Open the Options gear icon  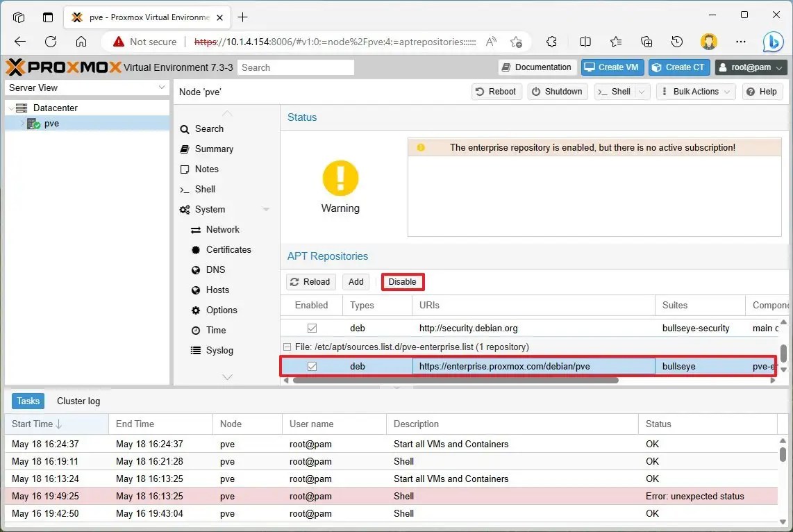click(197, 310)
